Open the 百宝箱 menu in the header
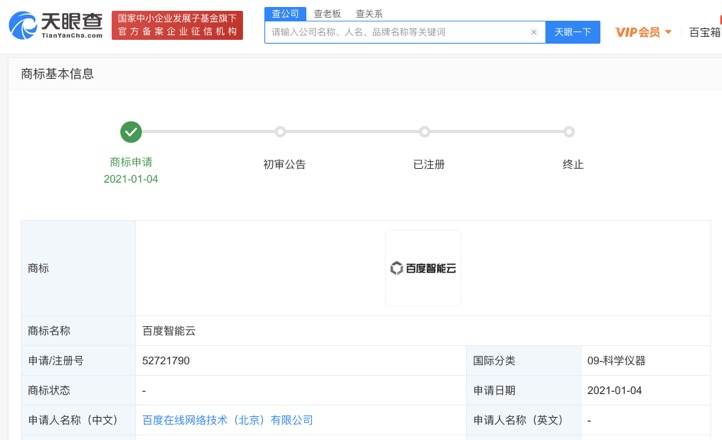The height and width of the screenshot is (440, 722). [x=704, y=32]
